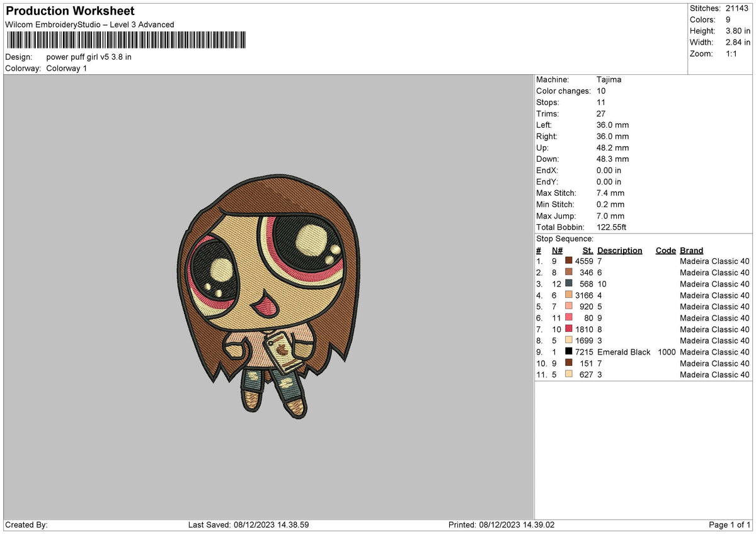The height and width of the screenshot is (534, 756).
Task: Click the barcode under the worksheet title
Action: tap(126, 41)
